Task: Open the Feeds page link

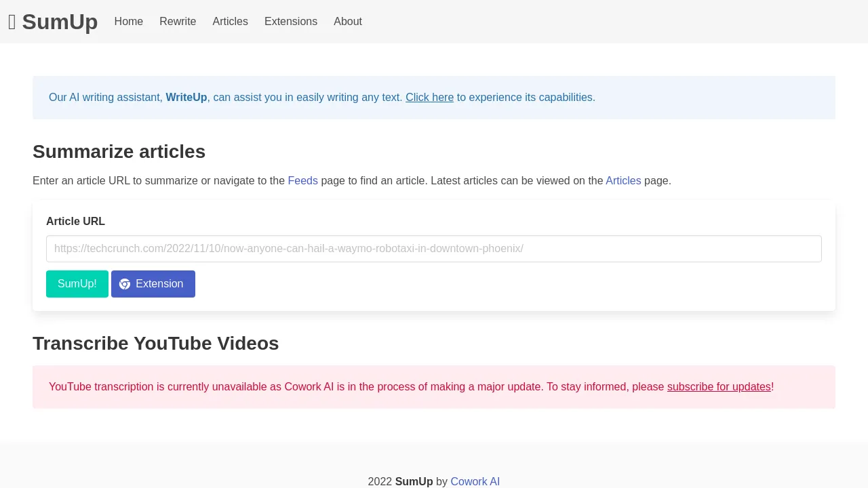Action: (302, 181)
